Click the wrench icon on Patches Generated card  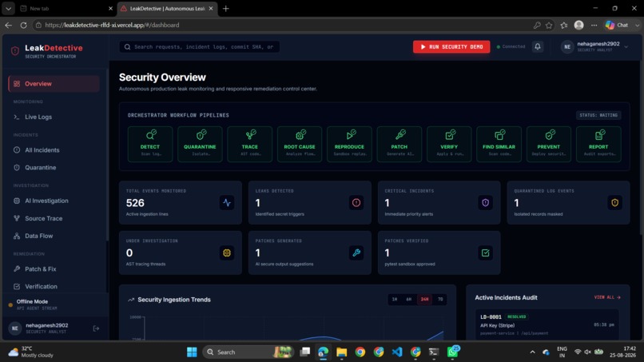tap(356, 253)
